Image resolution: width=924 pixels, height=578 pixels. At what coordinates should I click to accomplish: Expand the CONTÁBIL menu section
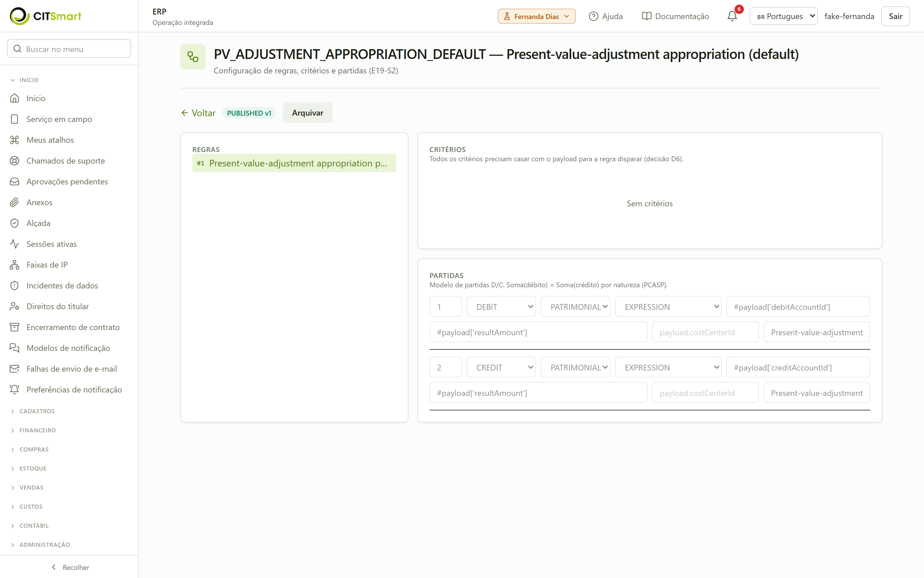[34, 526]
